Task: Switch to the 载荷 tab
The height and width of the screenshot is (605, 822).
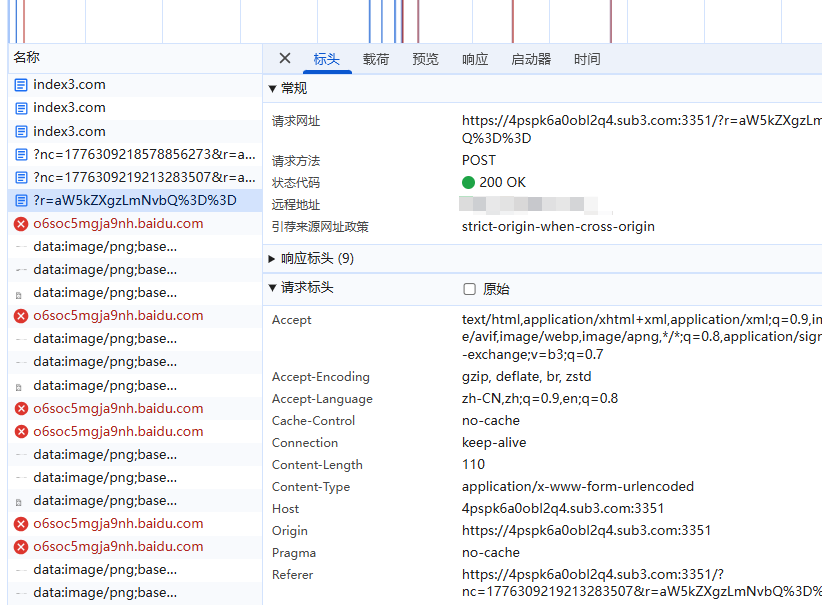Action: coord(376,59)
